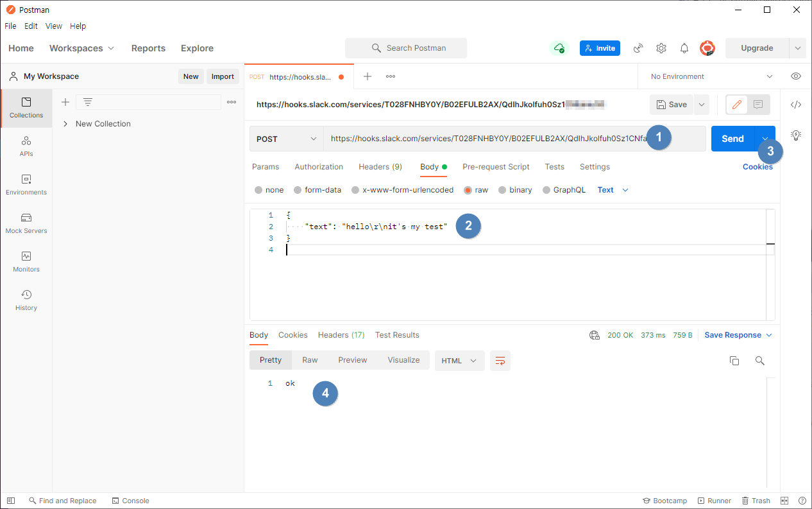Open comments mode icon
Screen dimensions: 812x509
click(x=758, y=105)
